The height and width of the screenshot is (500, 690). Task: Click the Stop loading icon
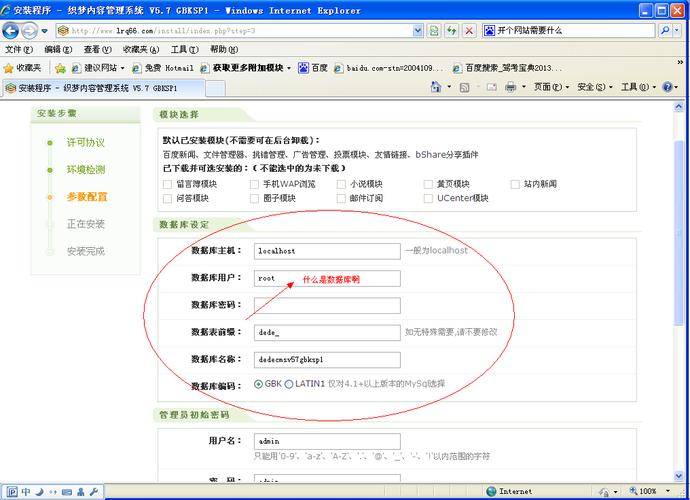(468, 31)
